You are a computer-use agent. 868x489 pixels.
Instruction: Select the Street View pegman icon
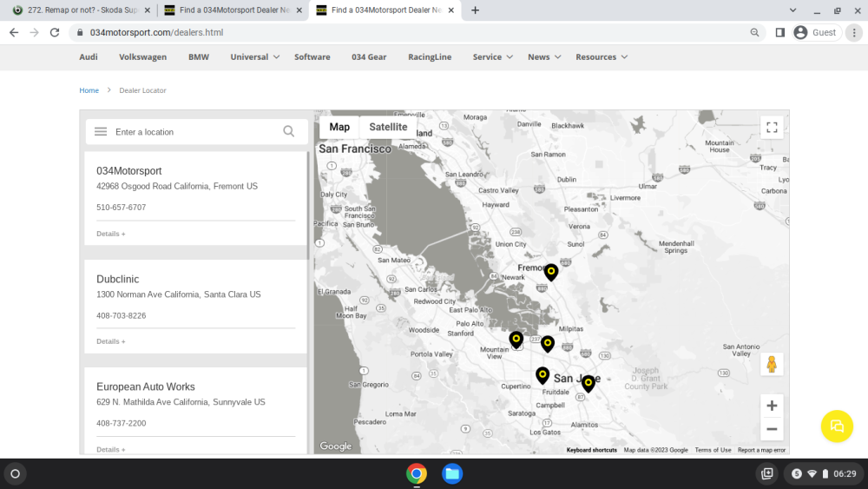click(772, 365)
